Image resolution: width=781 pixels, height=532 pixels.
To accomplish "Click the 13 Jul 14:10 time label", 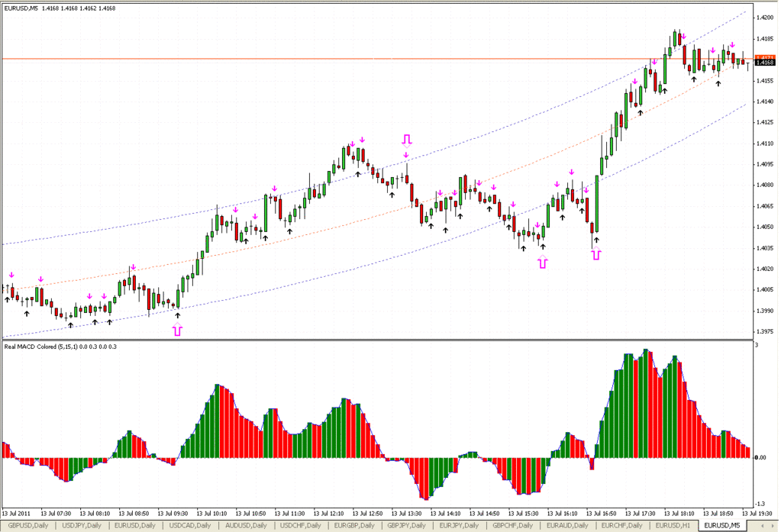I will point(445,514).
